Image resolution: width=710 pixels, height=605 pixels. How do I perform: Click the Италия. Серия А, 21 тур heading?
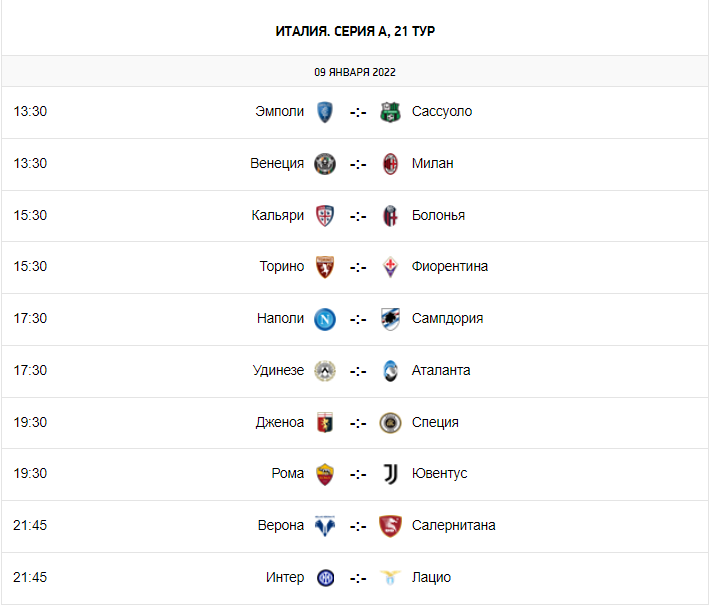point(355,31)
